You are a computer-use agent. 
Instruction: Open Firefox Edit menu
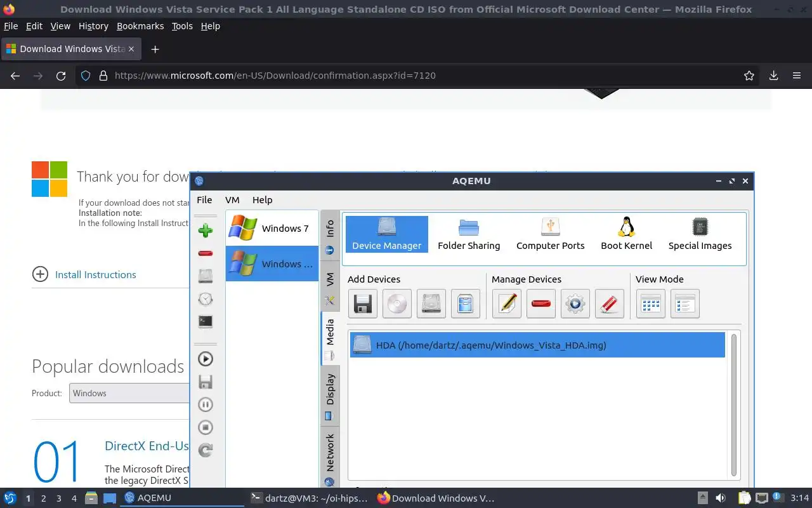coord(34,26)
